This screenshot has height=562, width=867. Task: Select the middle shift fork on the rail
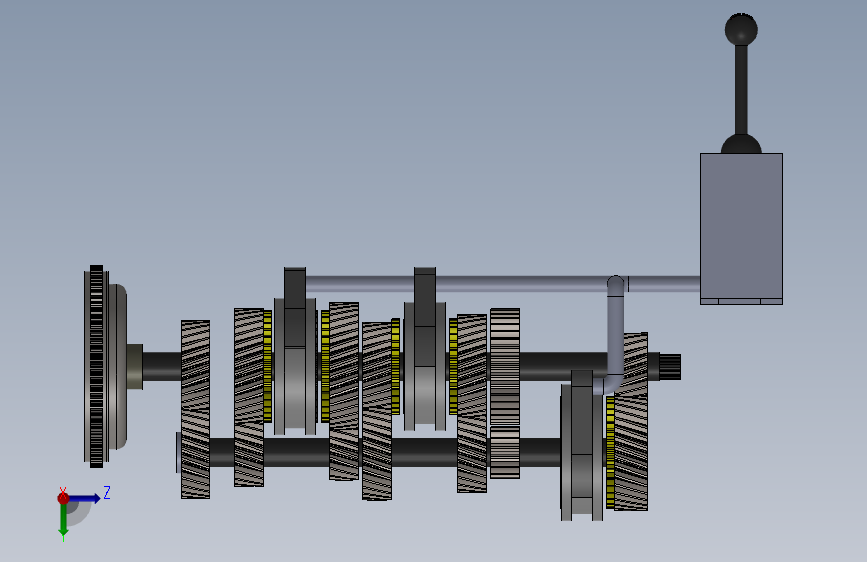click(x=425, y=317)
